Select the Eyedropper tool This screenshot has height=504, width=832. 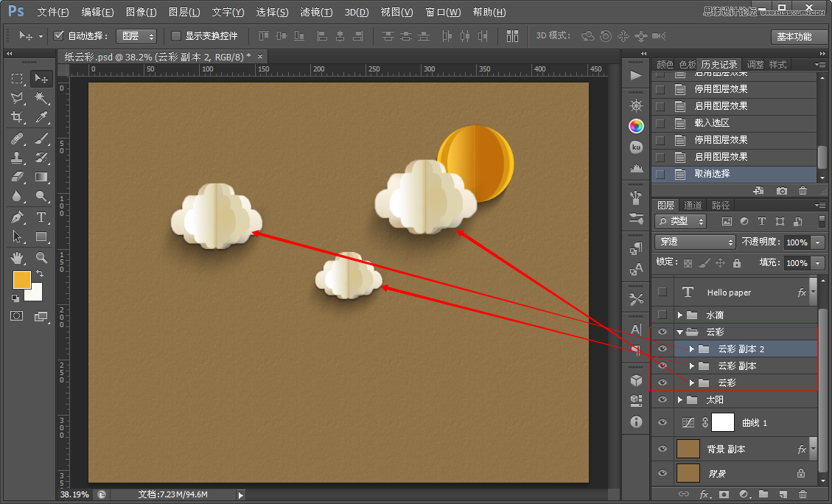pyautogui.click(x=41, y=117)
